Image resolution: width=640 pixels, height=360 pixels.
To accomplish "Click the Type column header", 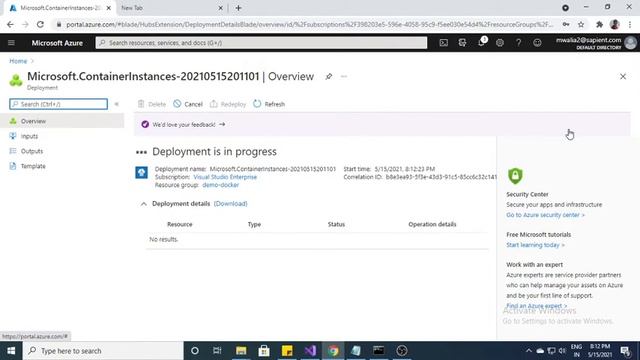I will pyautogui.click(x=254, y=224).
